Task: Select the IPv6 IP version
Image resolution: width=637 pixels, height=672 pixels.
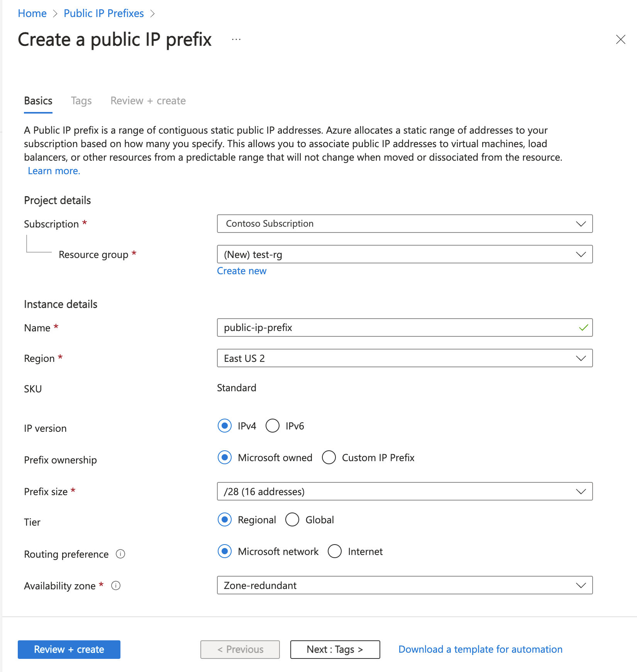Action: coord(273,426)
